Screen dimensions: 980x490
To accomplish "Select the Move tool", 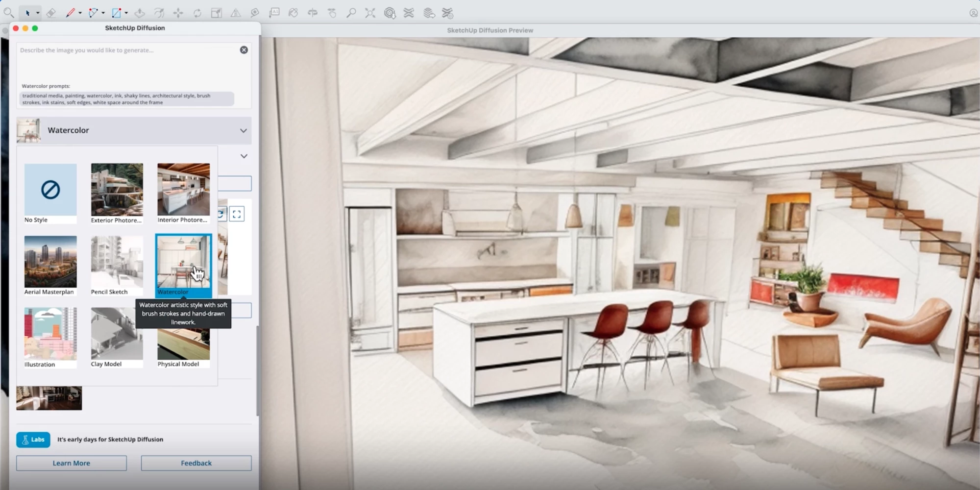I will (x=178, y=13).
